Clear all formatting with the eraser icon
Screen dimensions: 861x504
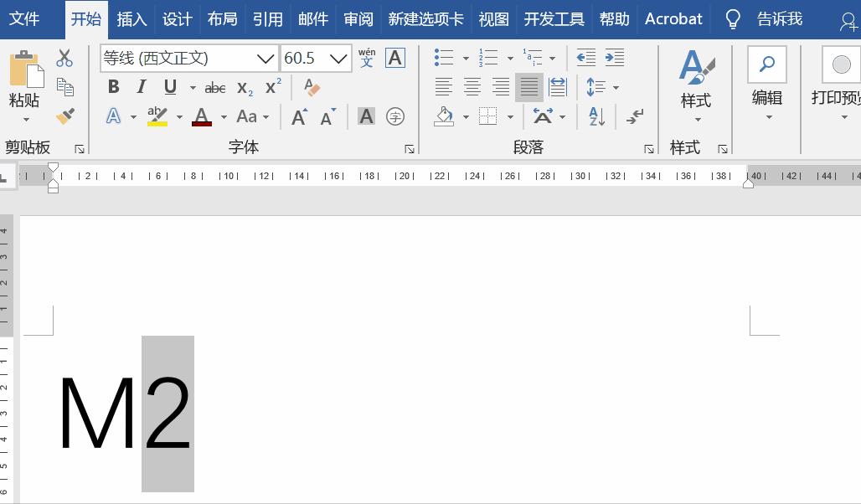311,86
